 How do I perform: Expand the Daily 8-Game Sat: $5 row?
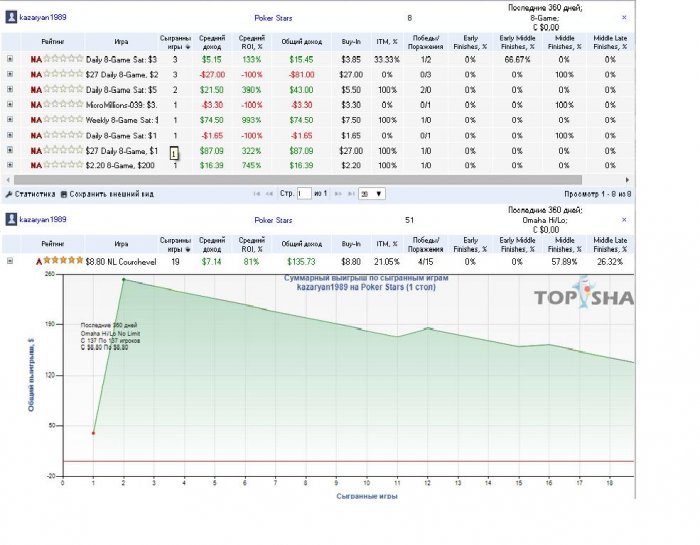click(x=10, y=89)
